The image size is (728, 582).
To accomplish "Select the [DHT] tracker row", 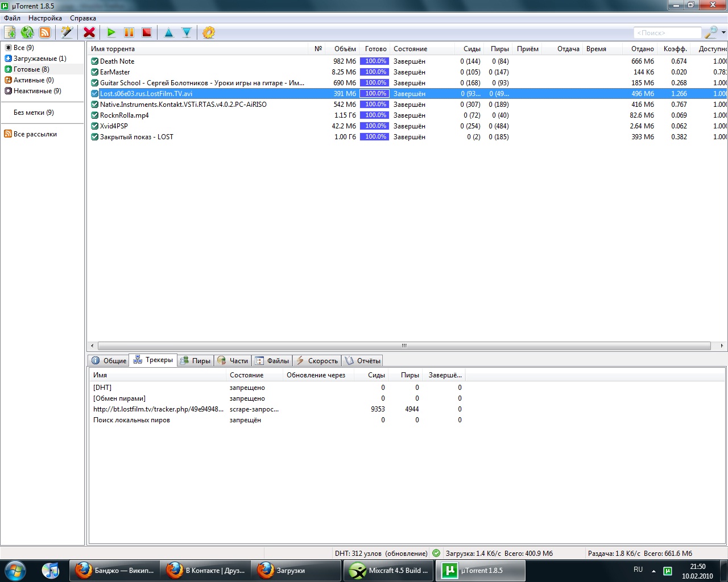I will 278,388.
